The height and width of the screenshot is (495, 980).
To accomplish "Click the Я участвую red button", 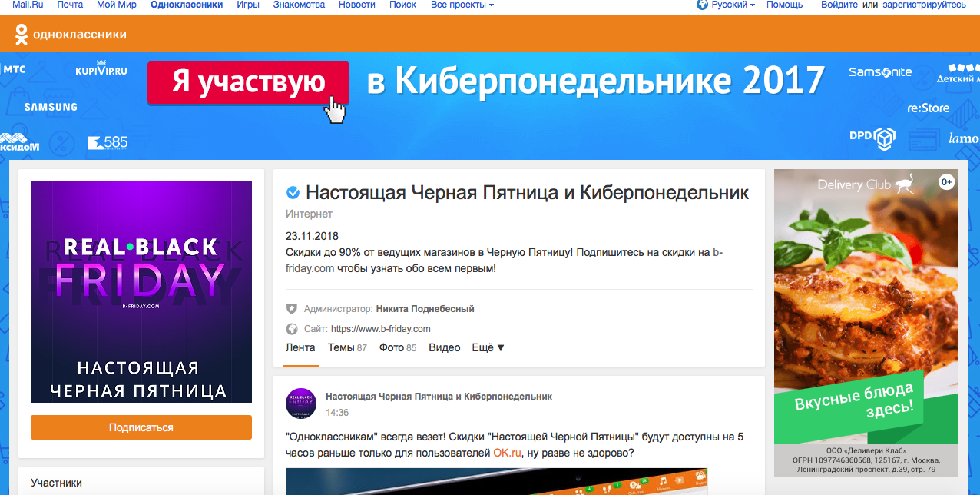I will pyautogui.click(x=249, y=82).
